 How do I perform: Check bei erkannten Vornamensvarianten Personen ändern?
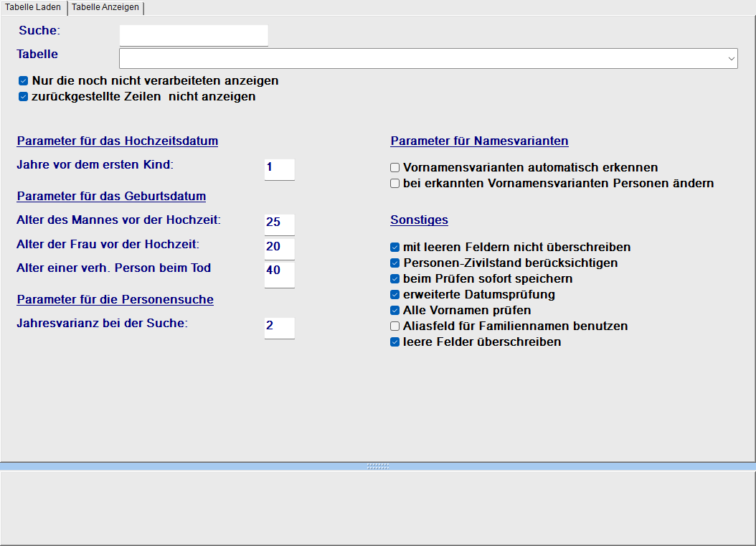(x=394, y=183)
